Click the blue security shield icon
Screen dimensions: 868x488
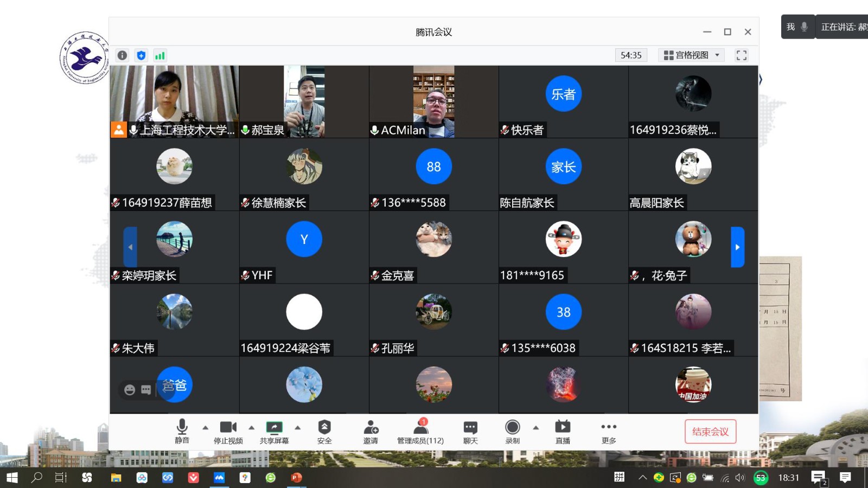coord(141,55)
